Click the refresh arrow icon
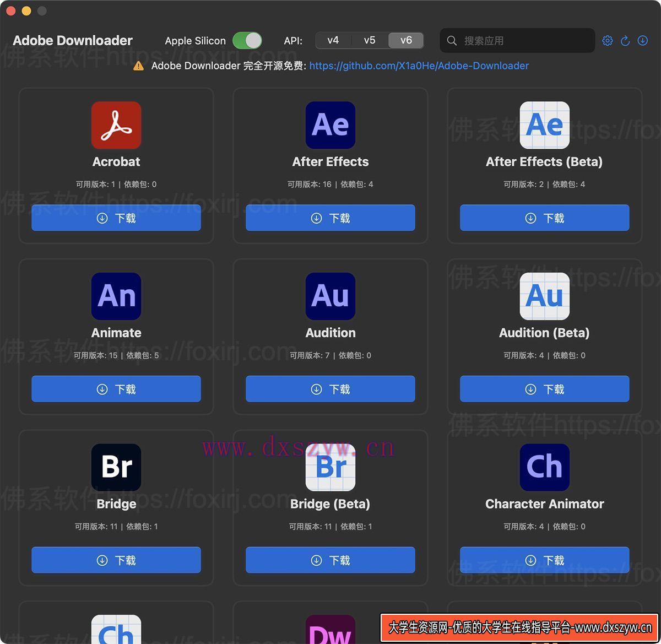The height and width of the screenshot is (644, 661). click(625, 41)
